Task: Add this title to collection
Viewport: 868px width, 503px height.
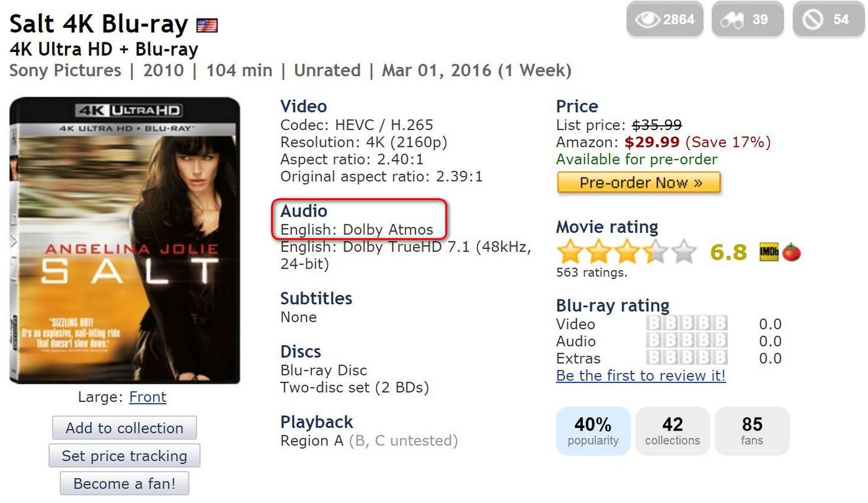Action: point(124,428)
